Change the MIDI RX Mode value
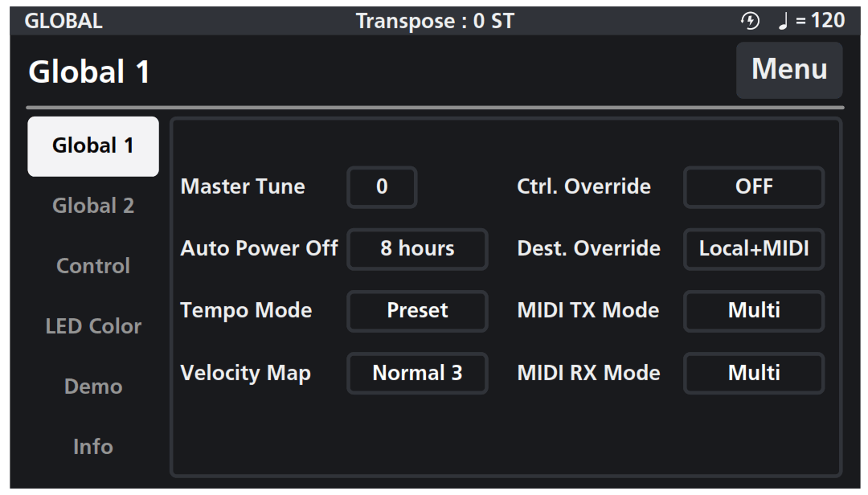The height and width of the screenshot is (495, 868). pyautogui.click(x=753, y=373)
